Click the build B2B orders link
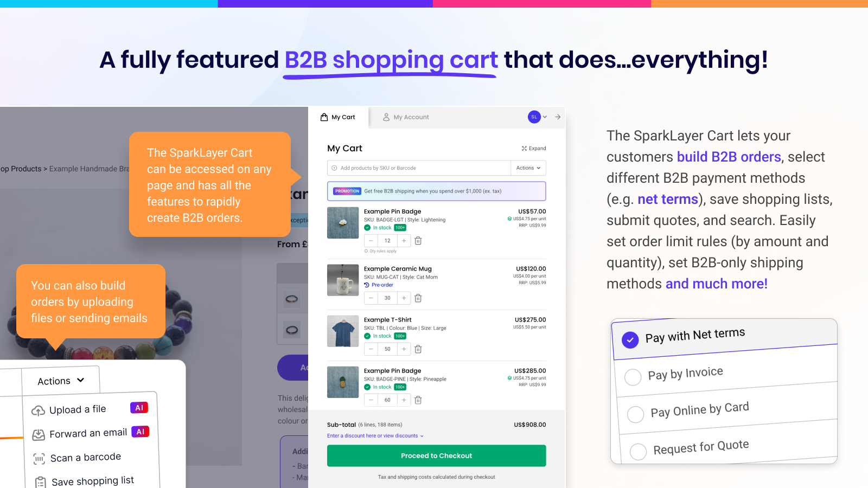Image resolution: width=868 pixels, height=488 pixels. tap(729, 157)
